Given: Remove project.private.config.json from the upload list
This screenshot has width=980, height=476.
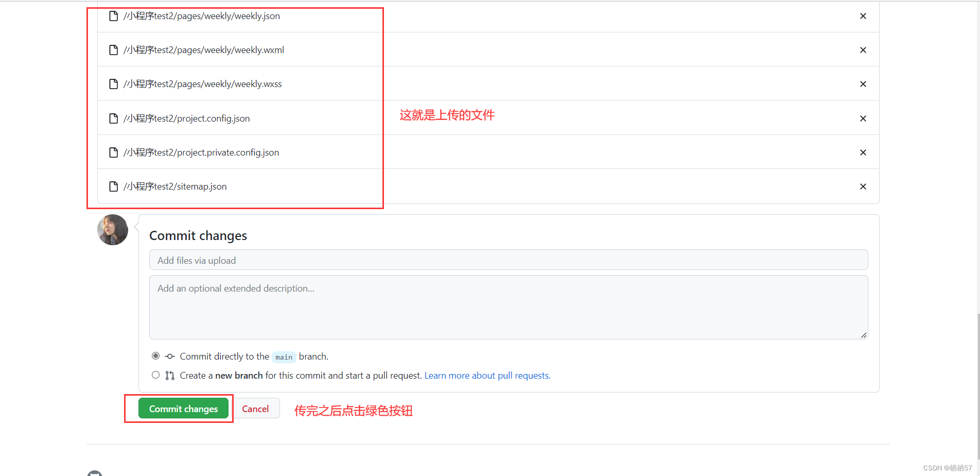Looking at the screenshot, I should coord(863,152).
